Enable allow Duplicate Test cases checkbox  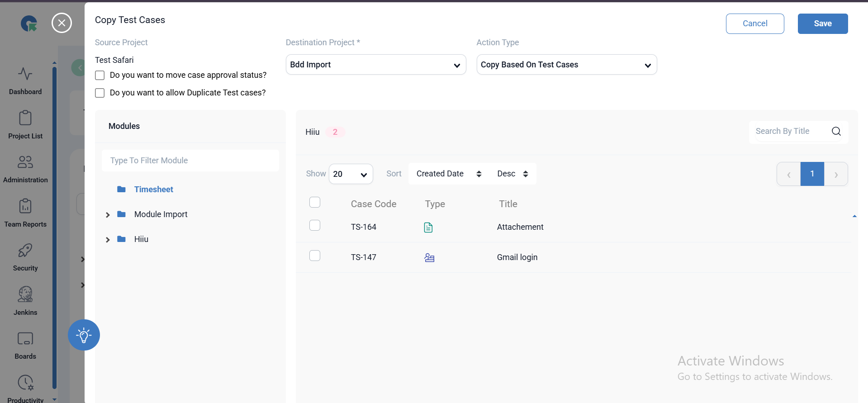pyautogui.click(x=100, y=93)
